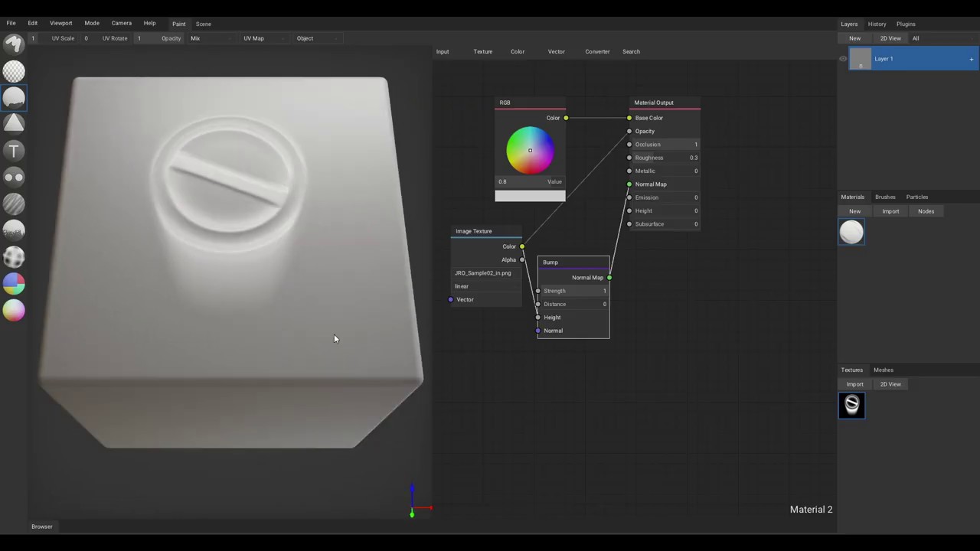Select the Clone tool with two dots
Image resolution: width=980 pixels, height=551 pixels.
coord(14,178)
